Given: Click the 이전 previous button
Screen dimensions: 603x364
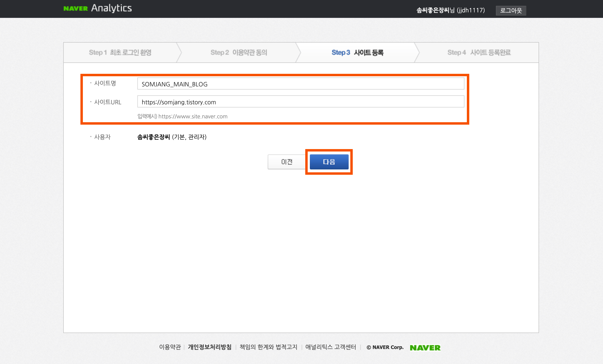Looking at the screenshot, I should click(x=287, y=162).
